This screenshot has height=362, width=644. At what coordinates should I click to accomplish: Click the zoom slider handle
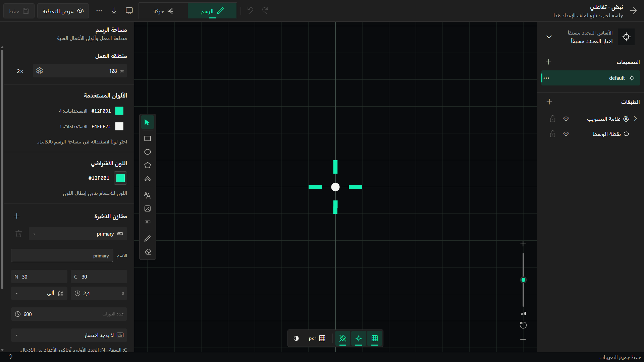523,280
